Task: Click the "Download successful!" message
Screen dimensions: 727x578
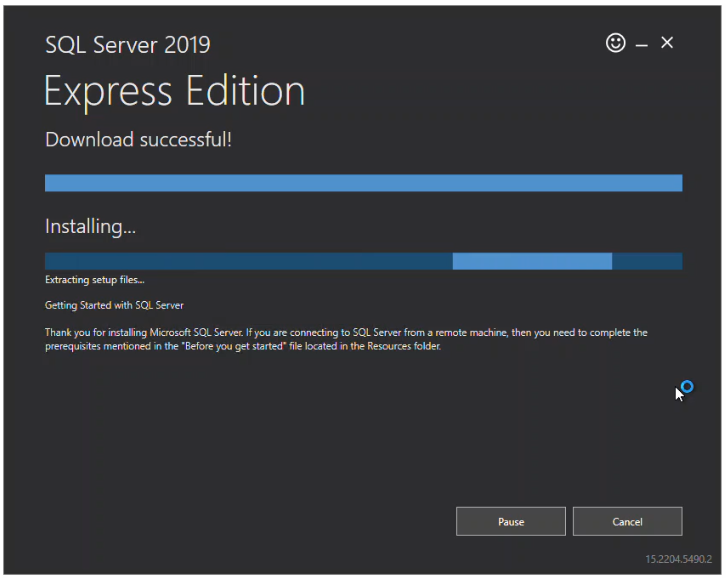Action: click(138, 140)
